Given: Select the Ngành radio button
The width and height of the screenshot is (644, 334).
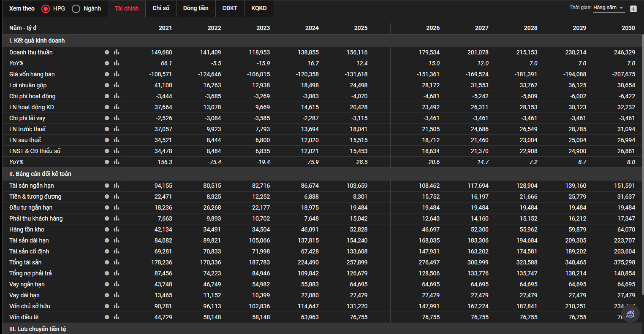Looking at the screenshot, I should point(76,8).
